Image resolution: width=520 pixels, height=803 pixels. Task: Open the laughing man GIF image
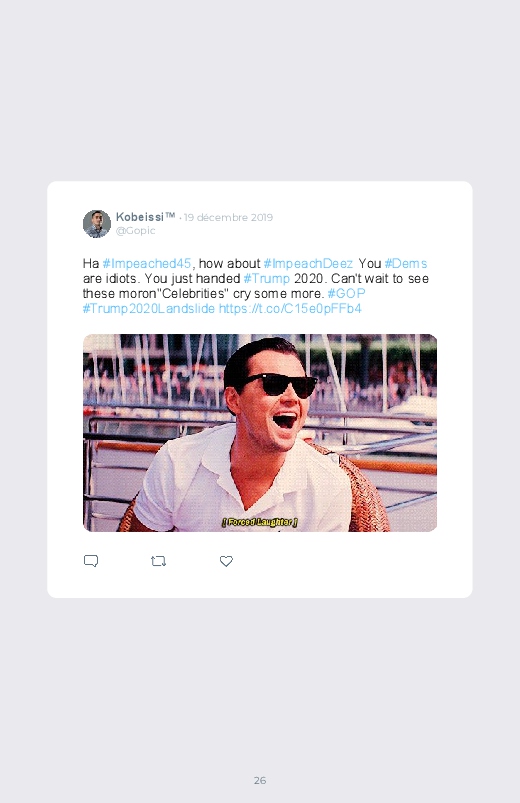[260, 433]
